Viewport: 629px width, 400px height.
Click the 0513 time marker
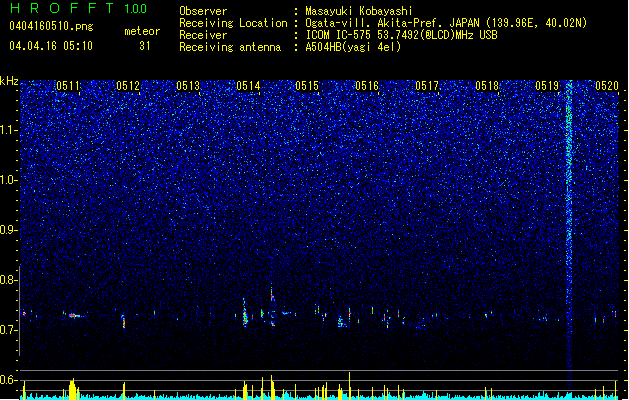point(188,86)
